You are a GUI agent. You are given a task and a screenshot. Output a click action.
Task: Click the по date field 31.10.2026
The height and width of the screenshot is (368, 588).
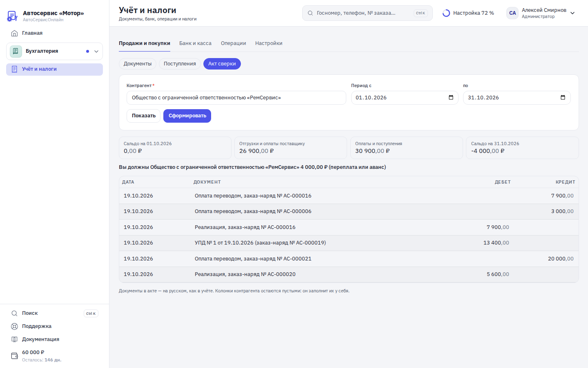point(517,98)
